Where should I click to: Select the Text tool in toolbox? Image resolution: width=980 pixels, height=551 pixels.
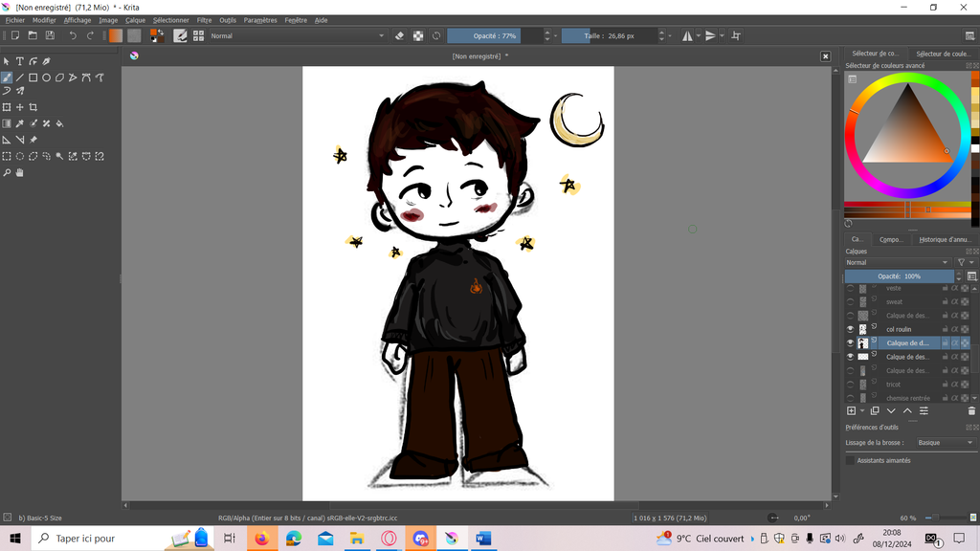(19, 61)
